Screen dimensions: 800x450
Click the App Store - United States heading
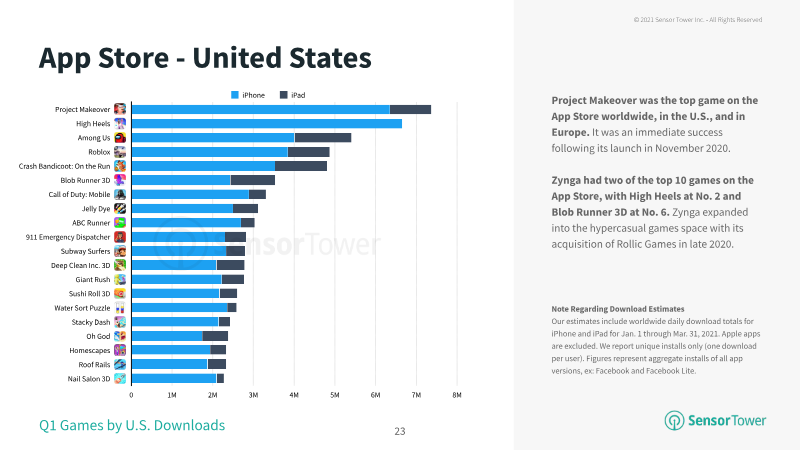click(x=205, y=58)
